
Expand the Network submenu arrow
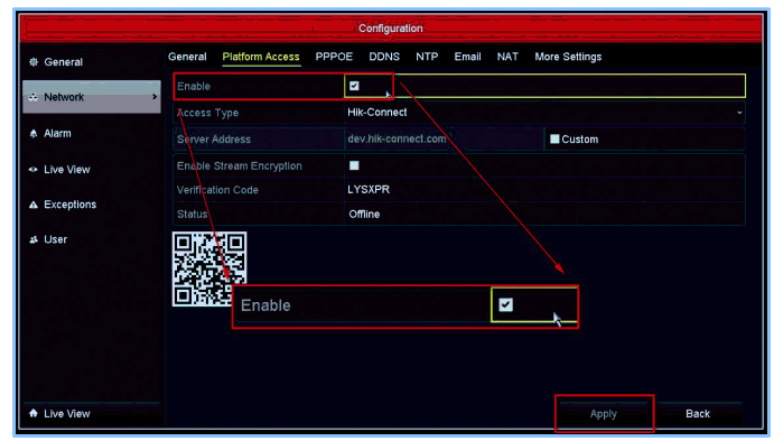coord(154,96)
